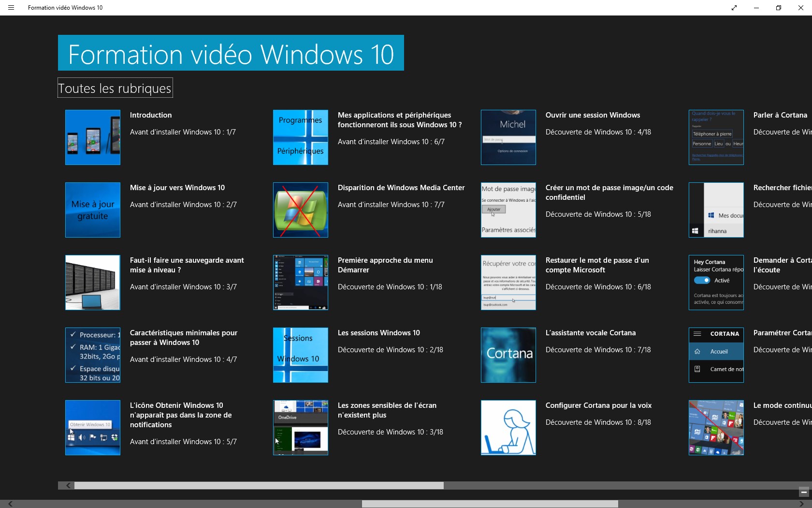This screenshot has height=508, width=812.
Task: Click the content scrollbar left arrow
Action: (x=68, y=485)
